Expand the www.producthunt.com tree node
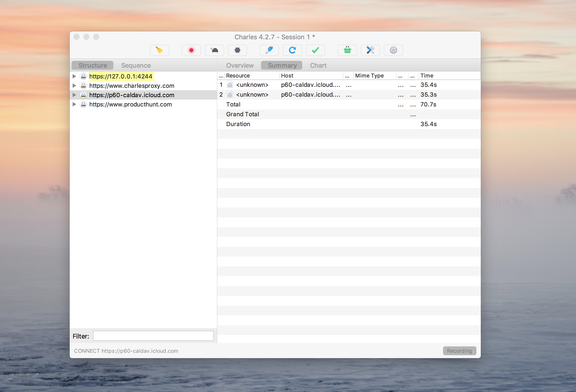The height and width of the screenshot is (392, 576). (74, 104)
